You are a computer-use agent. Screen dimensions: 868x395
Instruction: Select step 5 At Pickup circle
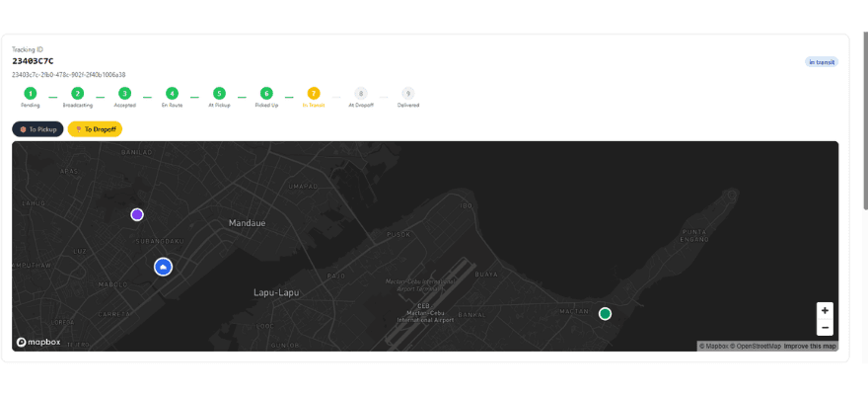point(219,94)
